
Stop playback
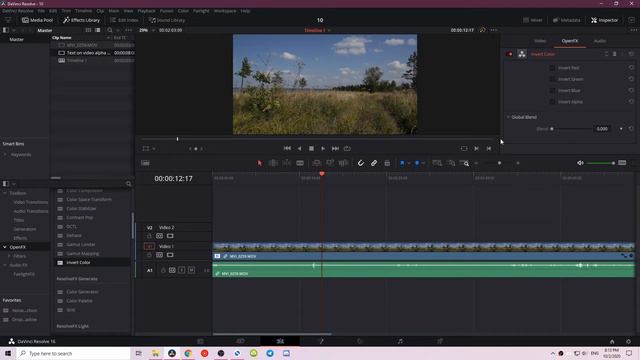point(311,149)
